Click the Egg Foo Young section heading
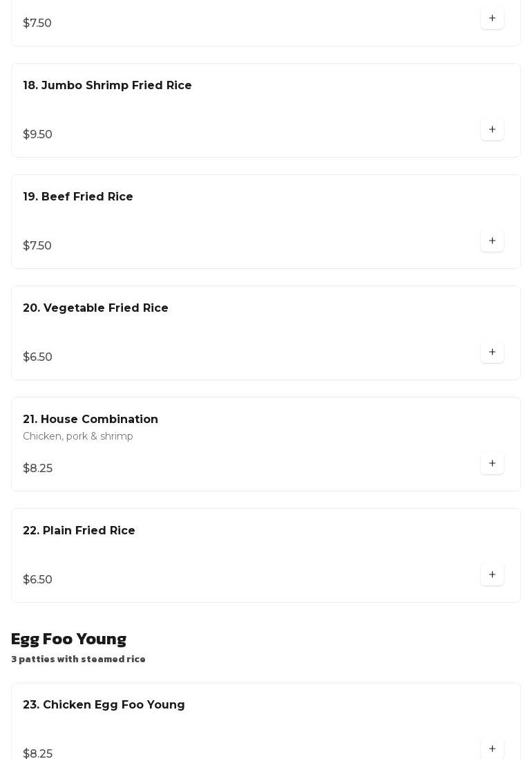The width and height of the screenshot is (532, 759). click(68, 639)
